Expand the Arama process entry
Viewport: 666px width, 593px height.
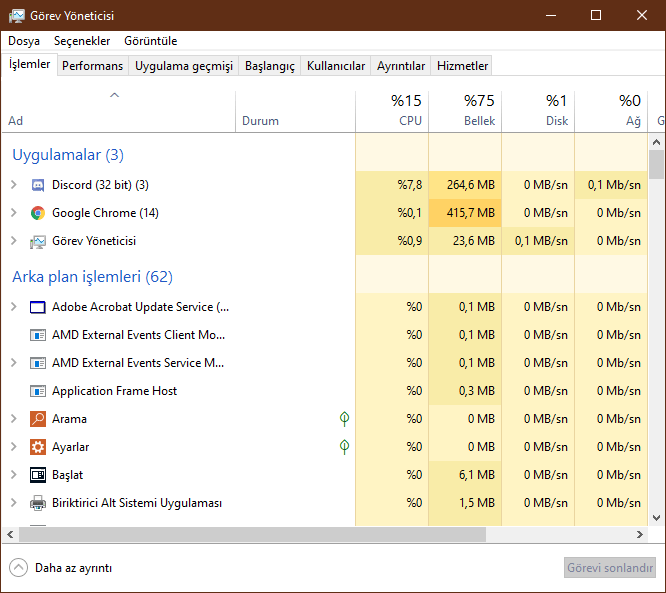tap(14, 419)
